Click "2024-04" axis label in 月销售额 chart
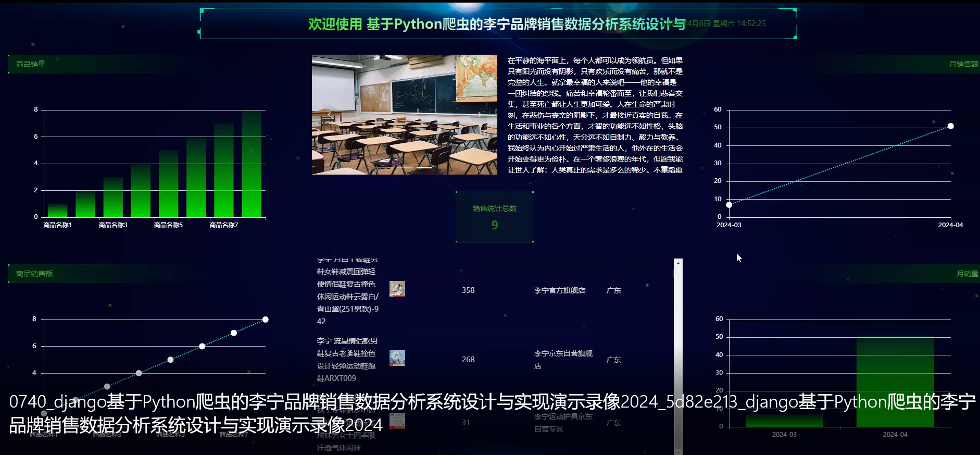The width and height of the screenshot is (980, 455). 951,225
